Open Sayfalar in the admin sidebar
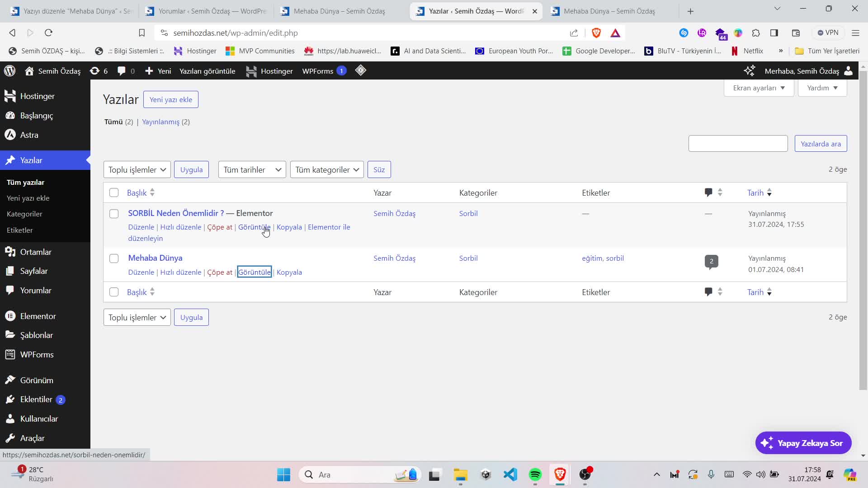Image resolution: width=868 pixels, height=488 pixels. pyautogui.click(x=33, y=271)
